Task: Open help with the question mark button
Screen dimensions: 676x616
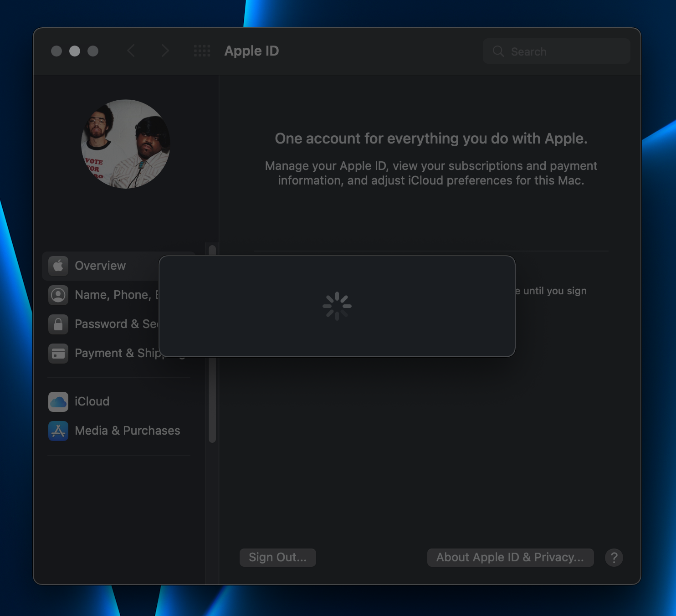Action: pyautogui.click(x=614, y=557)
